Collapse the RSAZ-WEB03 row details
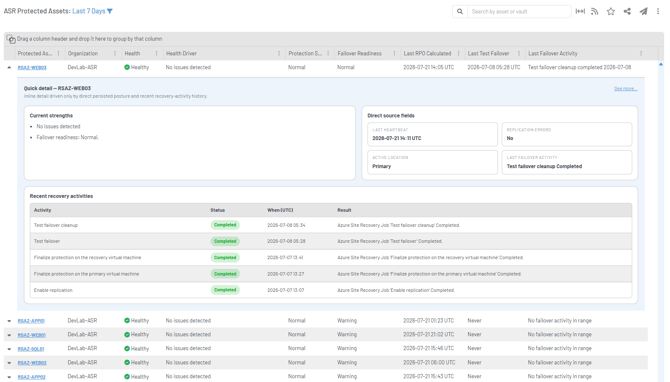 click(x=9, y=68)
